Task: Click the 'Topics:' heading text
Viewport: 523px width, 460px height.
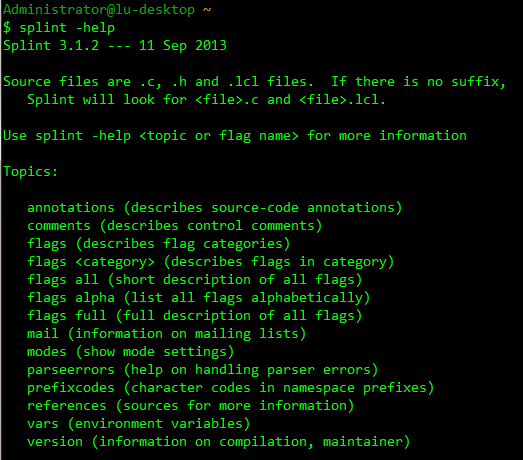Action: click(30, 172)
